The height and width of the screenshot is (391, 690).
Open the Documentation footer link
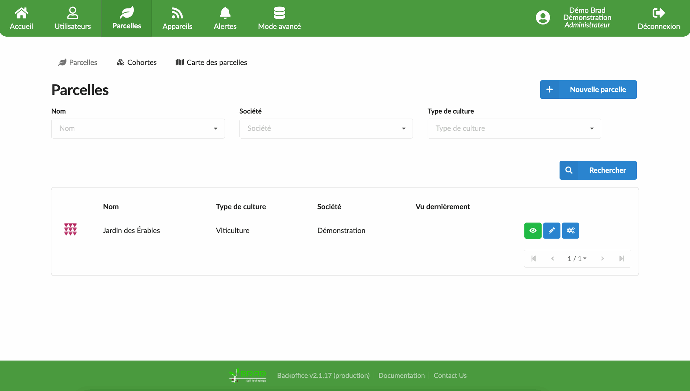coord(401,375)
